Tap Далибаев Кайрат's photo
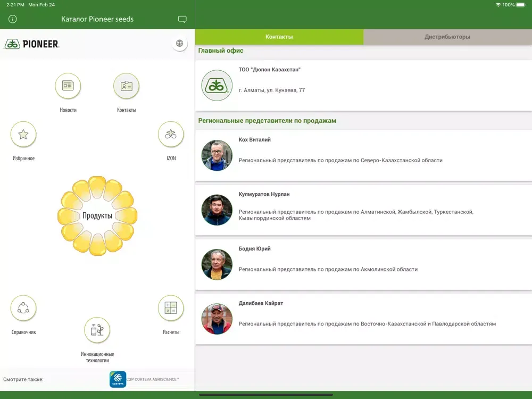 click(x=217, y=319)
